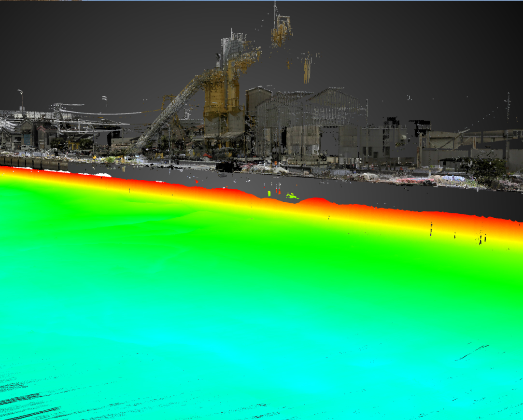Click the street lamp at far left

coord(21,99)
